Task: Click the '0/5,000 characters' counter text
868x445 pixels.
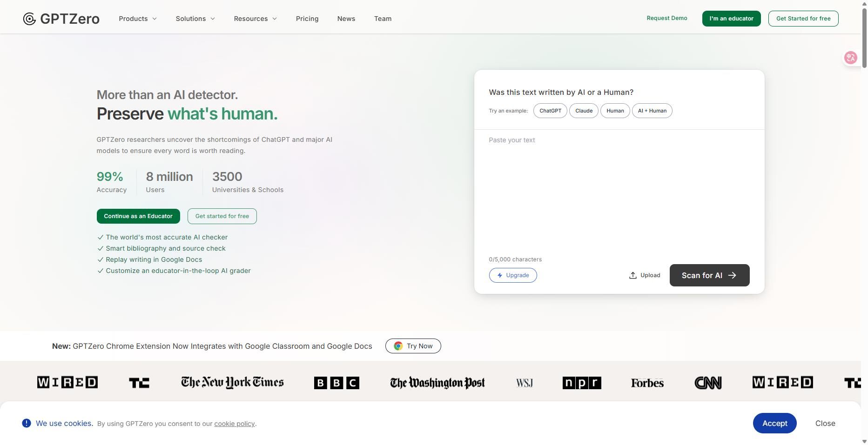Action: [x=515, y=259]
